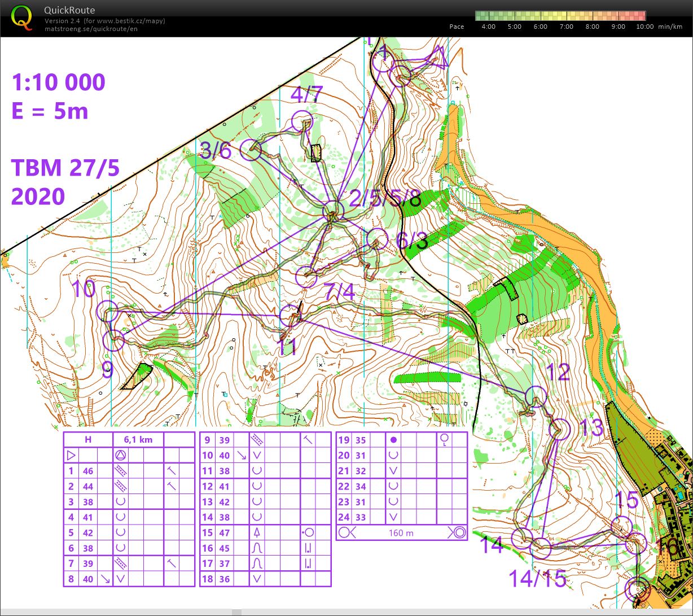Open the www.bestik.cz/mapy link in header
Image resolution: width=693 pixels, height=616 pixels.
tap(130, 21)
